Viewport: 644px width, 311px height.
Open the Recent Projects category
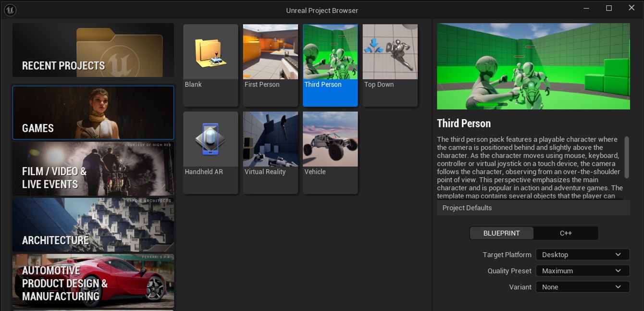click(x=93, y=50)
